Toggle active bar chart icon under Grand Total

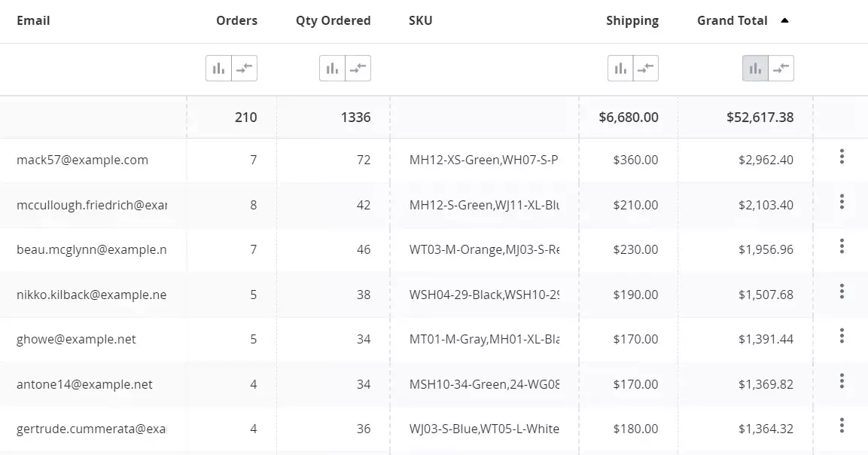755,69
